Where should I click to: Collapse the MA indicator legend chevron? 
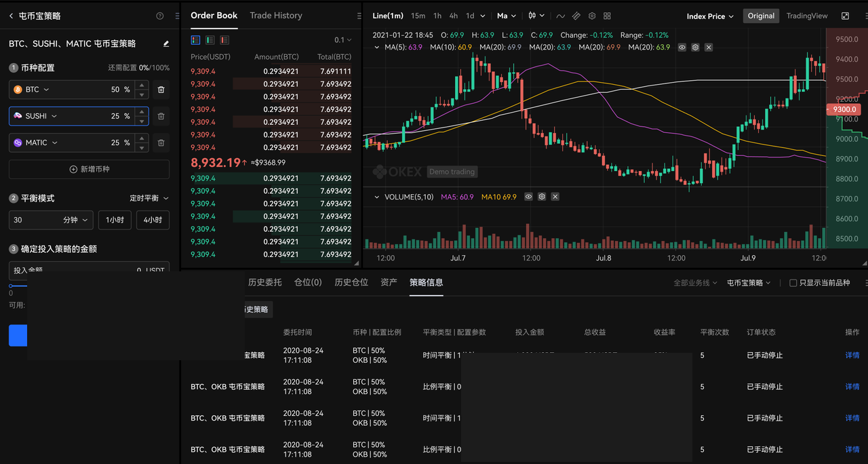tap(377, 47)
